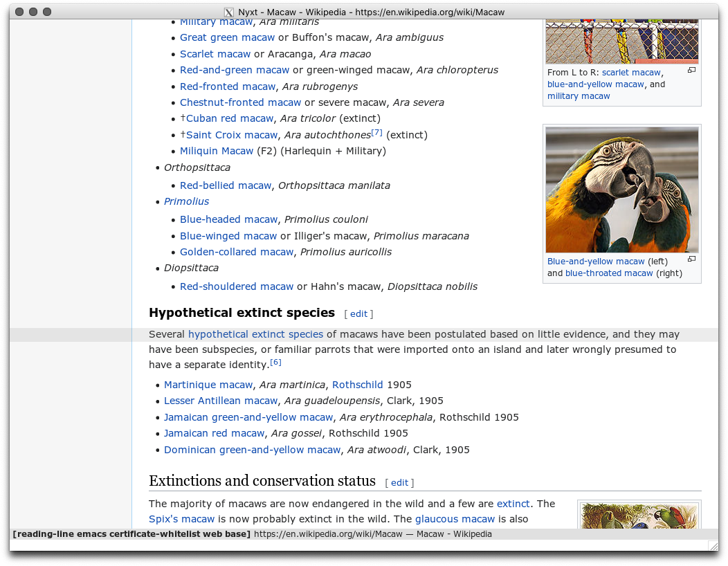Open Lesser Antillean macaw link
This screenshot has width=728, height=566.
[x=221, y=401]
